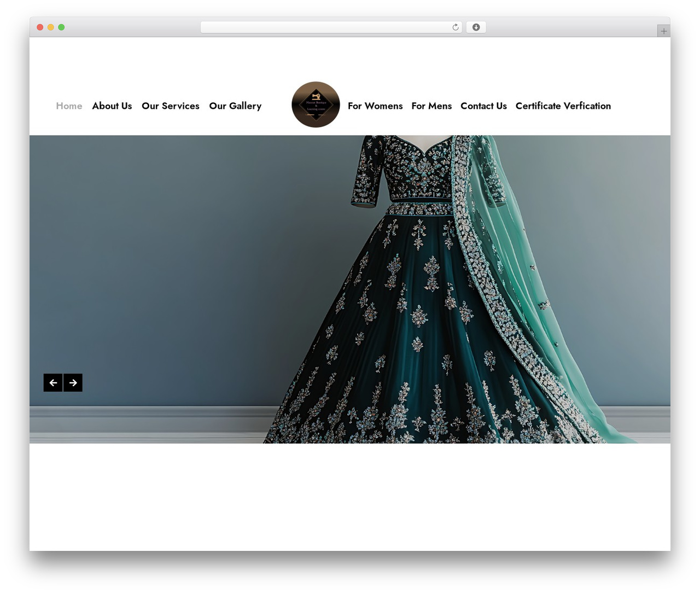Image resolution: width=700 pixels, height=593 pixels.
Task: Maximize the window with the green button
Action: 61,27
